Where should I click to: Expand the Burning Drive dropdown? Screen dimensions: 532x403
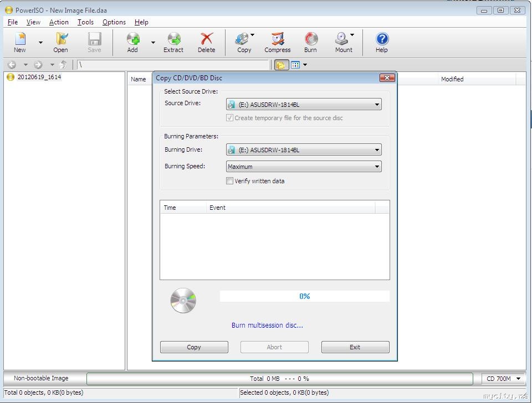pos(304,150)
